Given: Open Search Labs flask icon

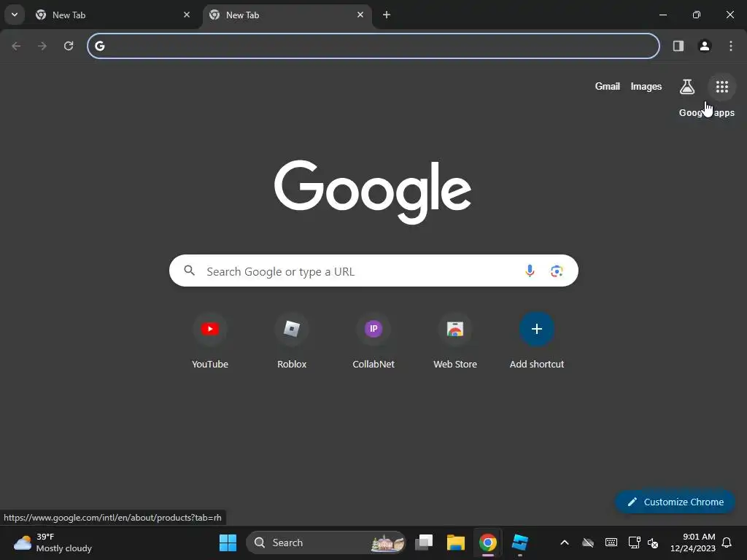Looking at the screenshot, I should tap(686, 87).
